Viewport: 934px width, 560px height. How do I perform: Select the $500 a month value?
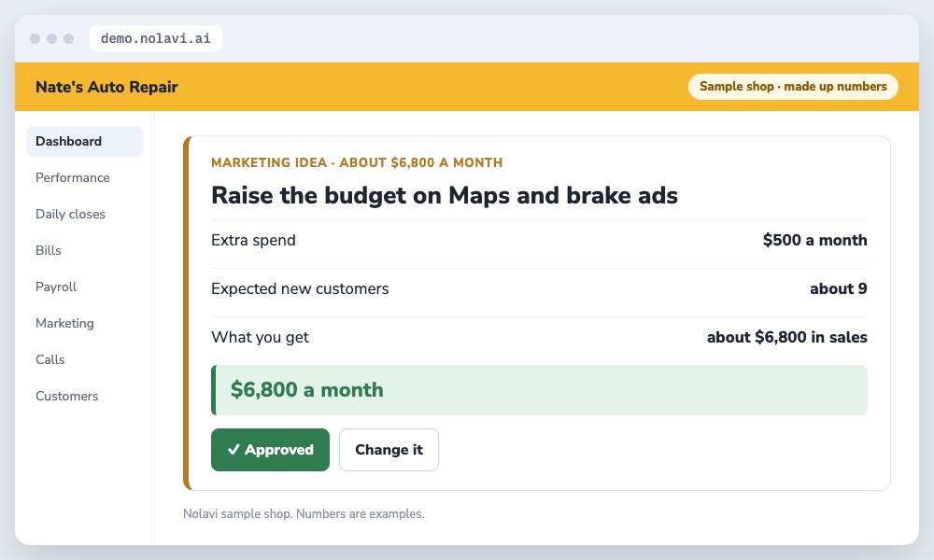(x=814, y=240)
